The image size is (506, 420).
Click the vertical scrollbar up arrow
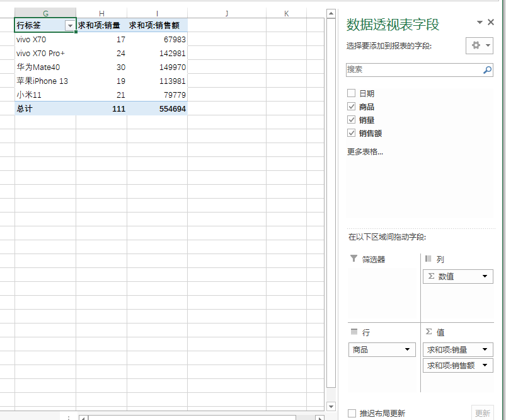pyautogui.click(x=331, y=14)
